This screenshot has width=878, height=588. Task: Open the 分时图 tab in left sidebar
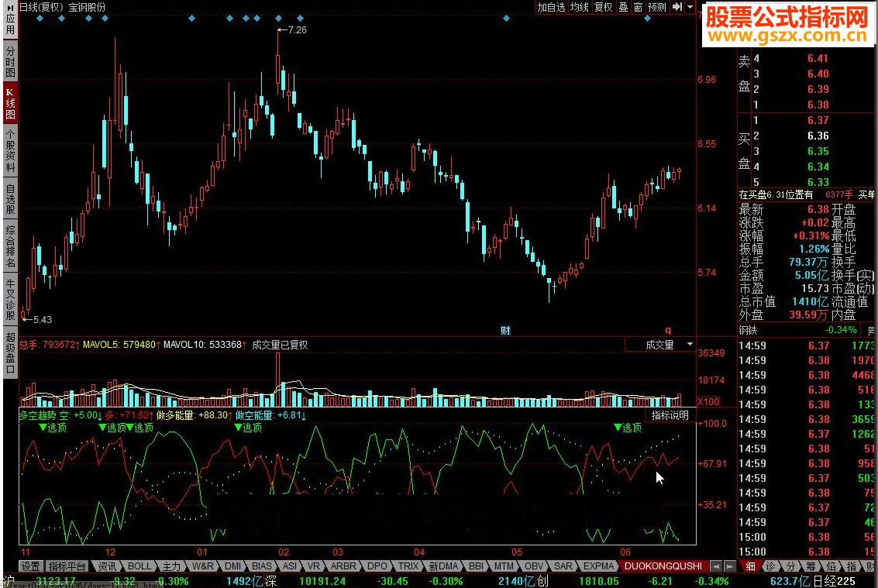10,61
